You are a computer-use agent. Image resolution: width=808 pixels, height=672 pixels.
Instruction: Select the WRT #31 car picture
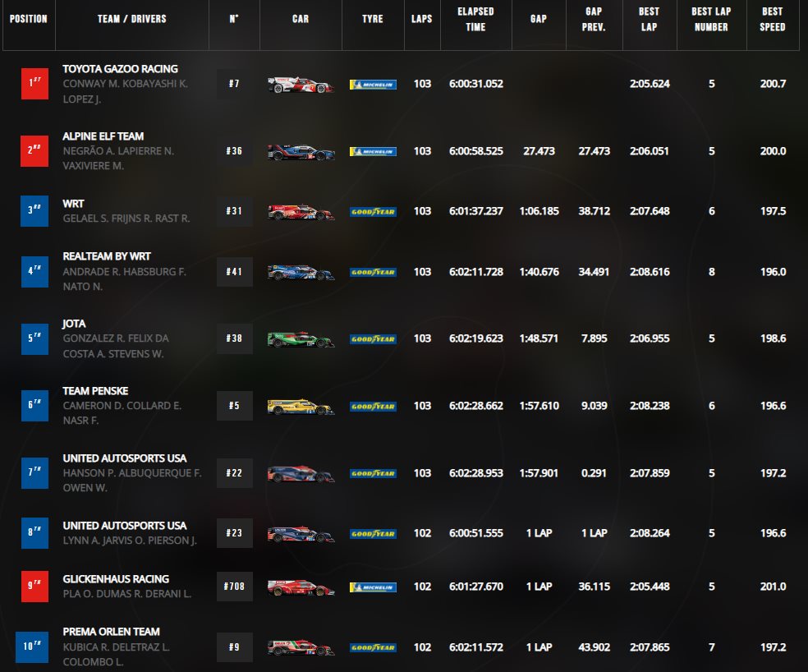[301, 212]
